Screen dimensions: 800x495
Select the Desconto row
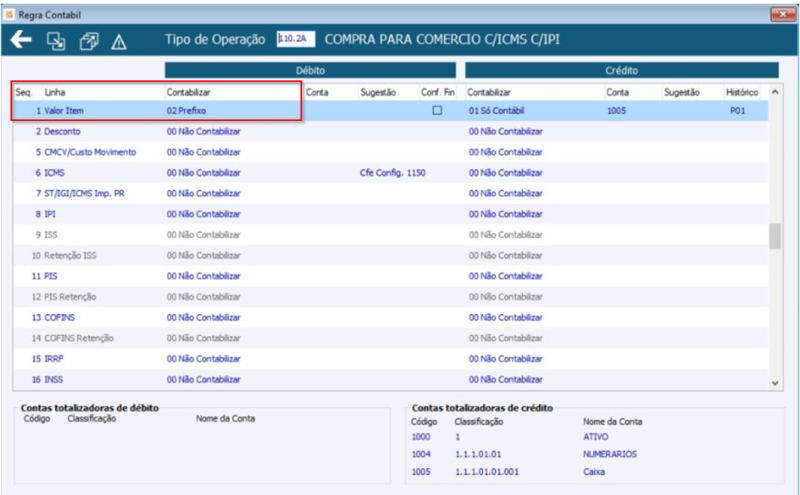(x=391, y=131)
